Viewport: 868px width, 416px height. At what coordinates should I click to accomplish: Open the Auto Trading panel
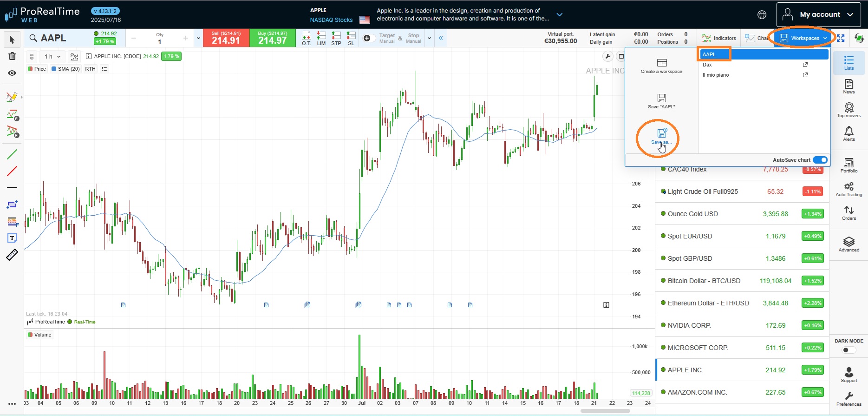point(849,189)
